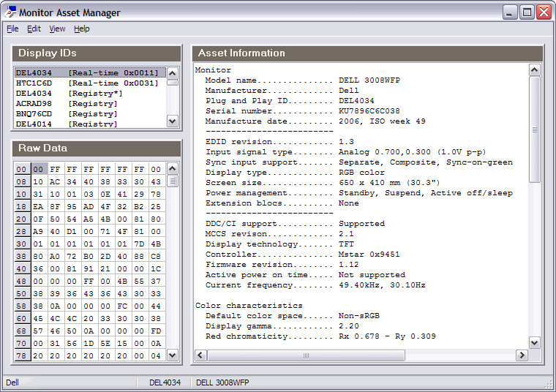Click Screen size 650 x 410 mm line
This screenshot has width=556, height=392.
click(323, 183)
